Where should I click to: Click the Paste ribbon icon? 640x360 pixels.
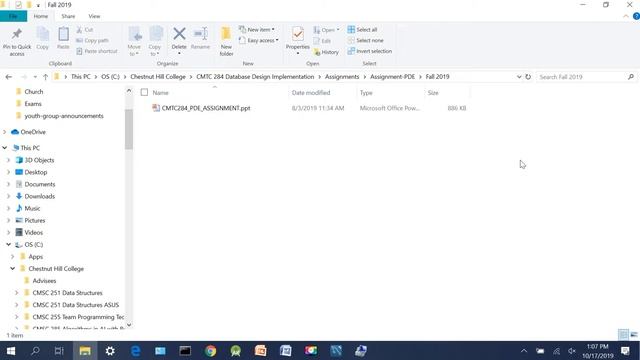(63, 39)
